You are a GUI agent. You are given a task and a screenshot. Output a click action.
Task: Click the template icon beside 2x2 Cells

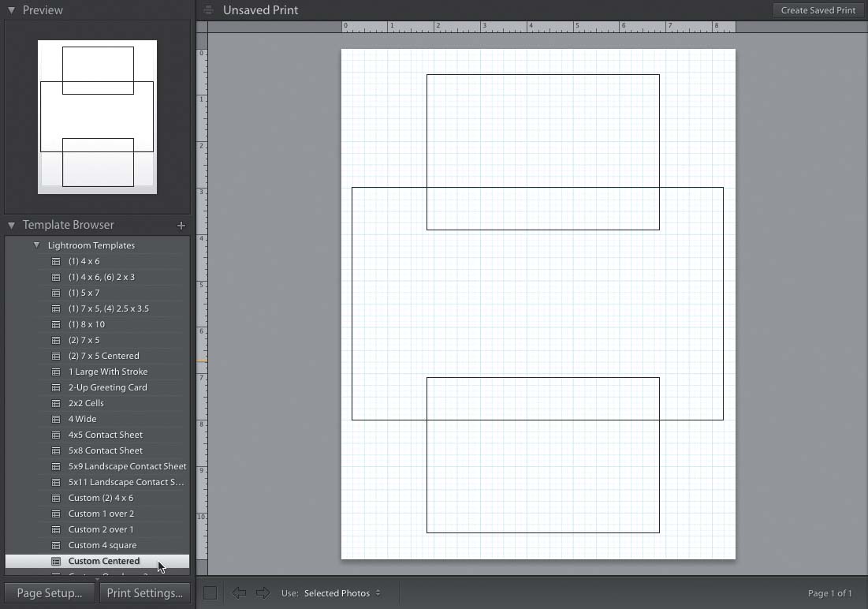click(x=56, y=403)
